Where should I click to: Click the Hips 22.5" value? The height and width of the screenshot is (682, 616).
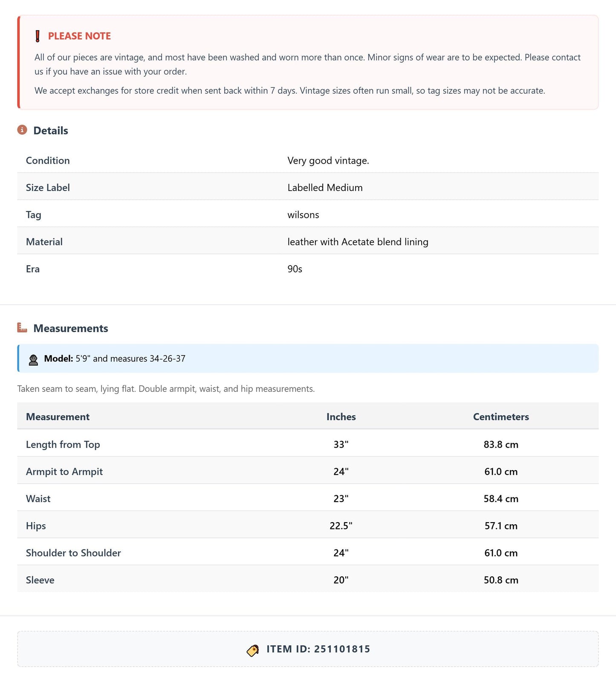click(x=341, y=526)
